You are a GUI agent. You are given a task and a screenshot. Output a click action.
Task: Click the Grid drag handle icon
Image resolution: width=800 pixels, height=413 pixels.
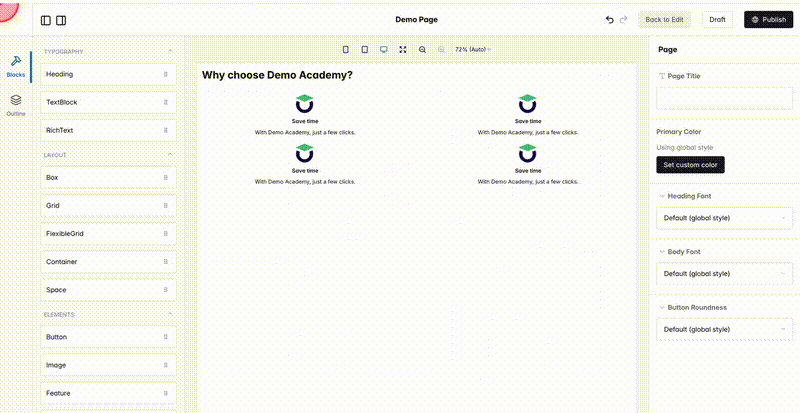click(165, 206)
